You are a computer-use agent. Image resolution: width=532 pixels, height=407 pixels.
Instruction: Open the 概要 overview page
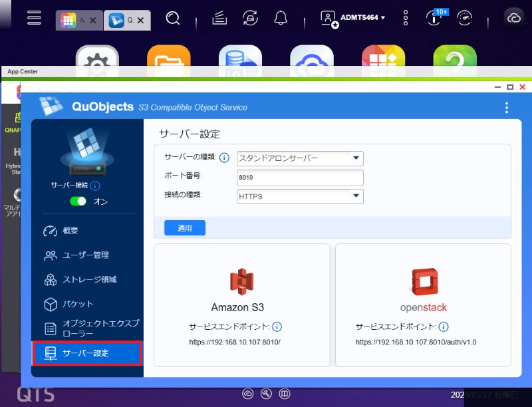coord(70,231)
